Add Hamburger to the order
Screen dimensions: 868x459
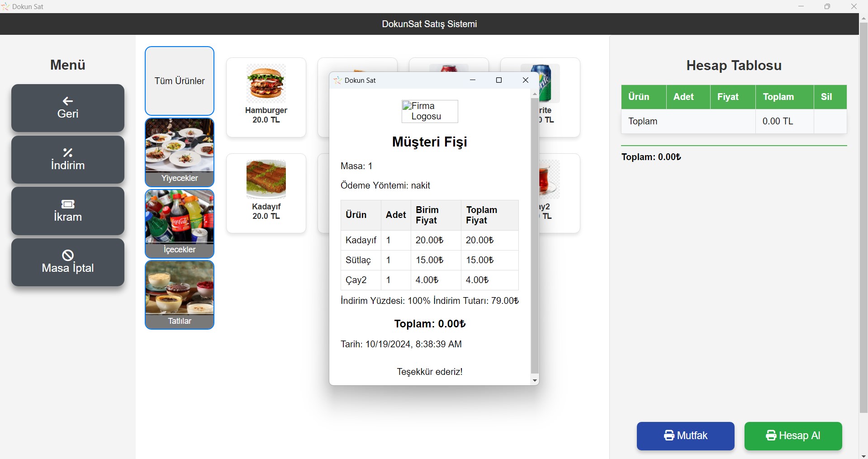[x=266, y=97]
